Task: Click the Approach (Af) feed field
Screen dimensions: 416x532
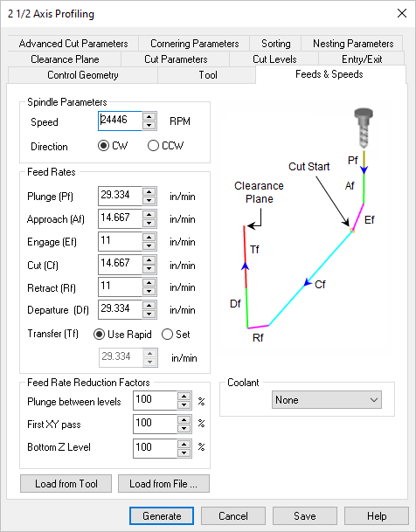Action: click(x=120, y=219)
